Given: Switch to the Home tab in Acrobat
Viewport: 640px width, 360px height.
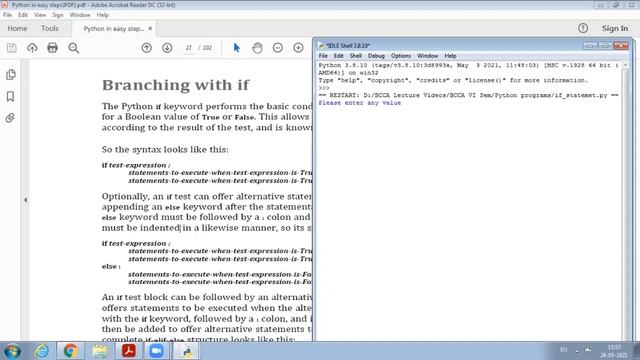Looking at the screenshot, I should (17, 28).
